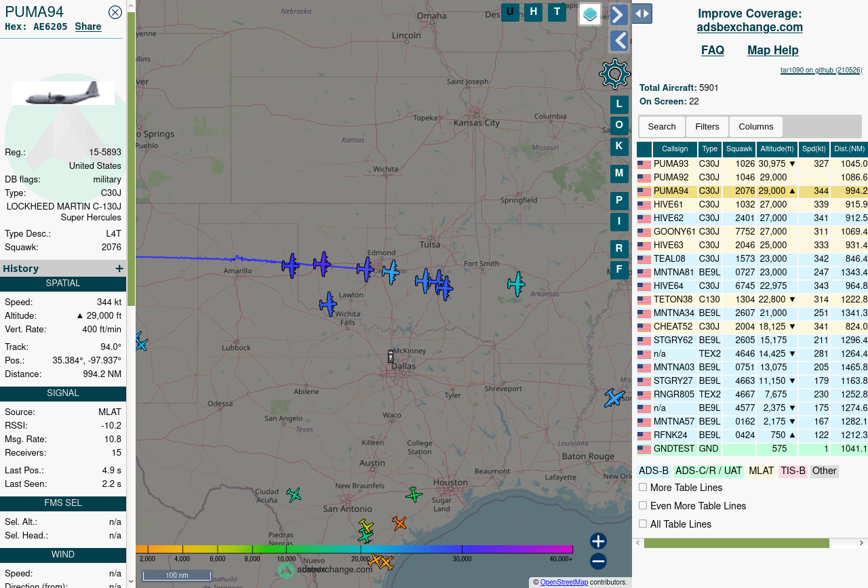This screenshot has height=588, width=868.
Task: Enable More Table Lines checkbox
Action: (x=643, y=487)
